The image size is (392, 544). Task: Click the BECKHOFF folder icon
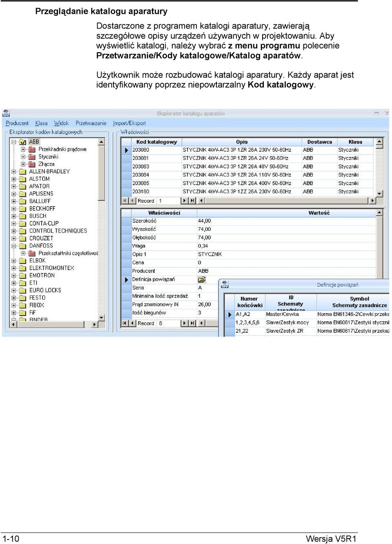tap(23, 208)
